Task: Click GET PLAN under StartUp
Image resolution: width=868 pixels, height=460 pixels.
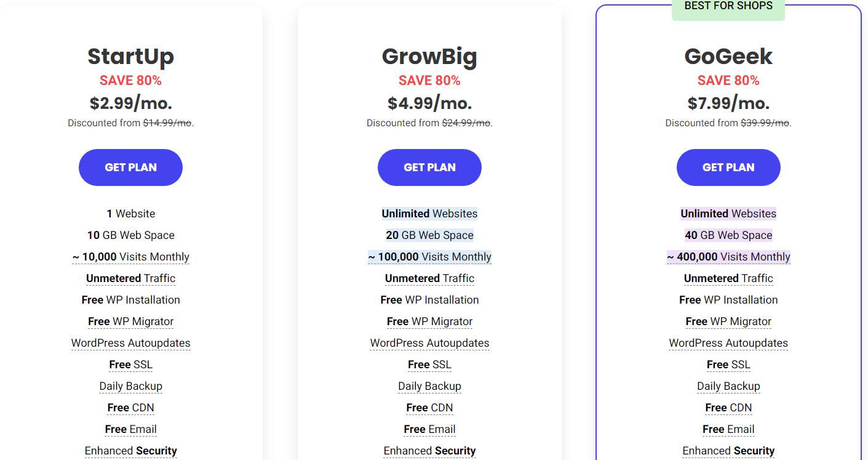Action: [x=130, y=167]
